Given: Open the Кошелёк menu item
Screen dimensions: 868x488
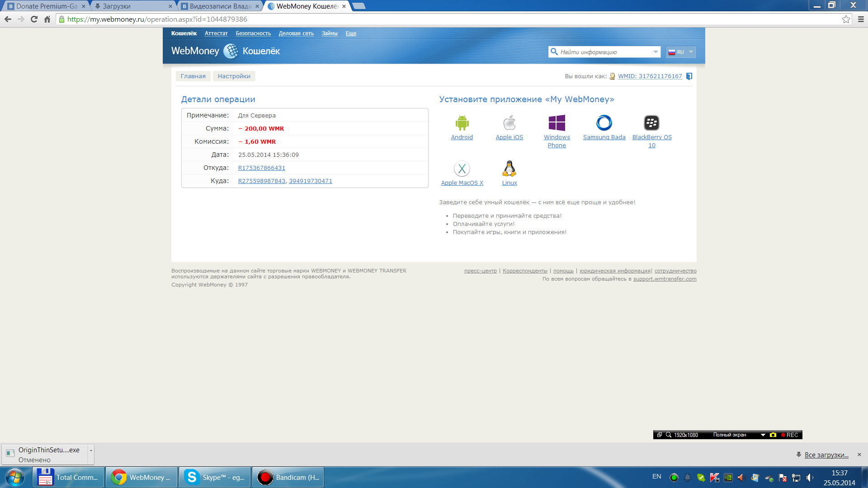Looking at the screenshot, I should 184,33.
